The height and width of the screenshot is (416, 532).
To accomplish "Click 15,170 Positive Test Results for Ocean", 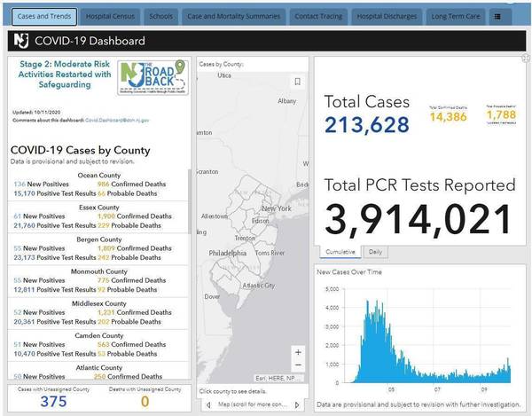I will [55, 193].
